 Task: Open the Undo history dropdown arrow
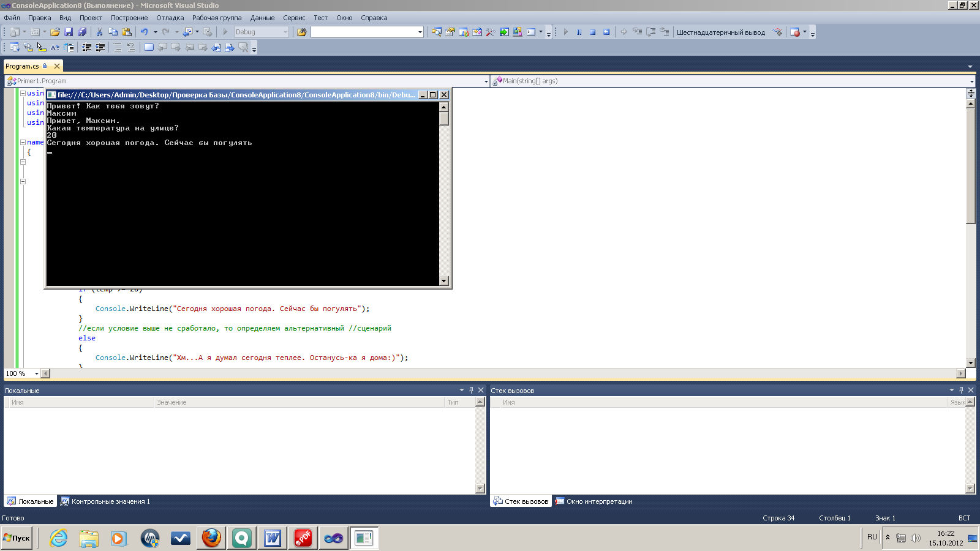(x=155, y=32)
